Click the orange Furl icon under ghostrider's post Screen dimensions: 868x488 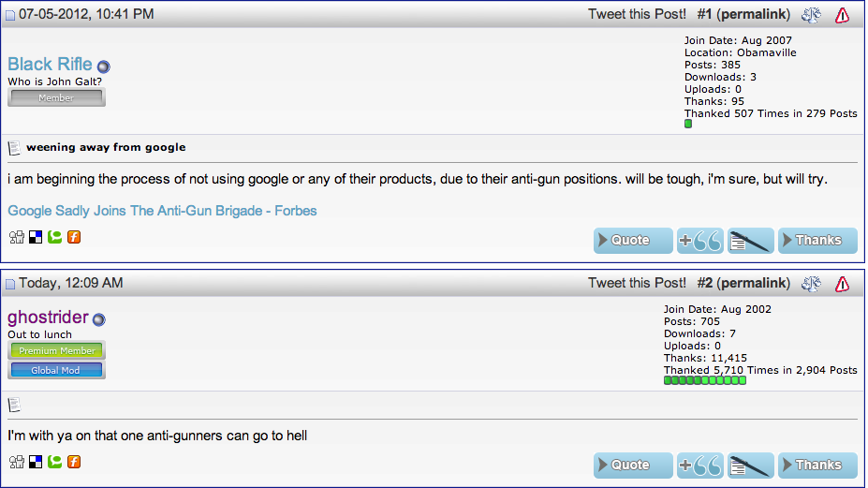click(74, 462)
